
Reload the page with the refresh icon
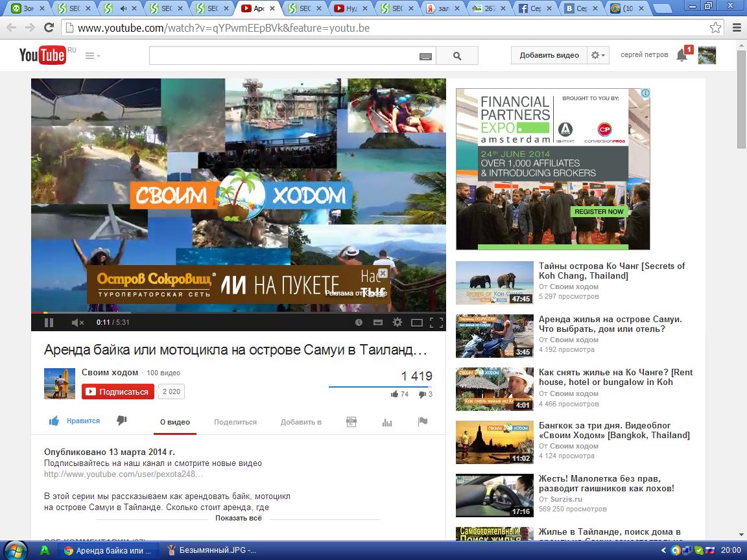(49, 28)
